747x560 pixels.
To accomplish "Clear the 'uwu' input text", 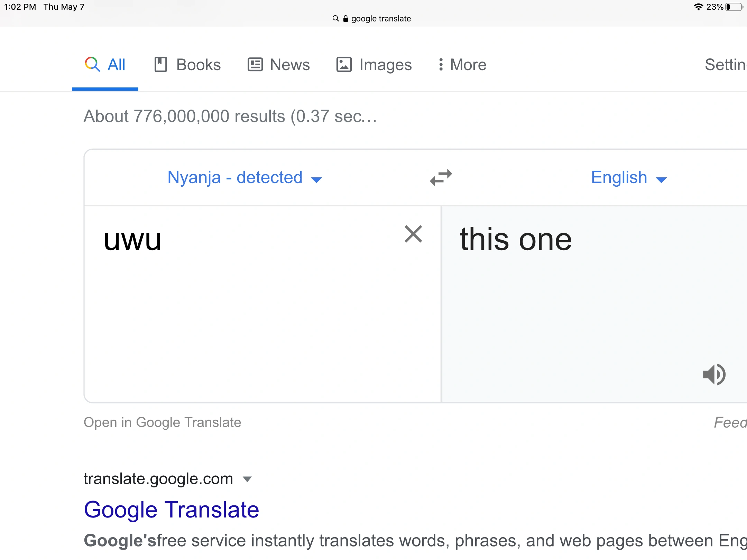I will 413,234.
